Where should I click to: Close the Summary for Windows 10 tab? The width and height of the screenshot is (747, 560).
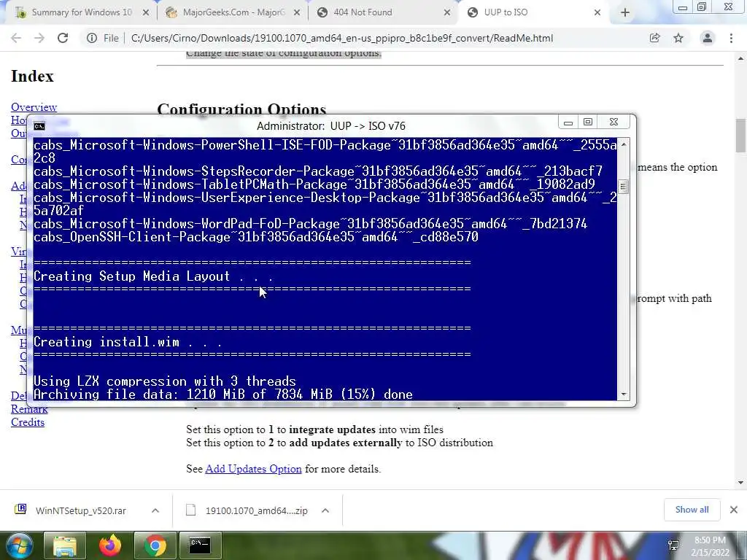coord(146,13)
